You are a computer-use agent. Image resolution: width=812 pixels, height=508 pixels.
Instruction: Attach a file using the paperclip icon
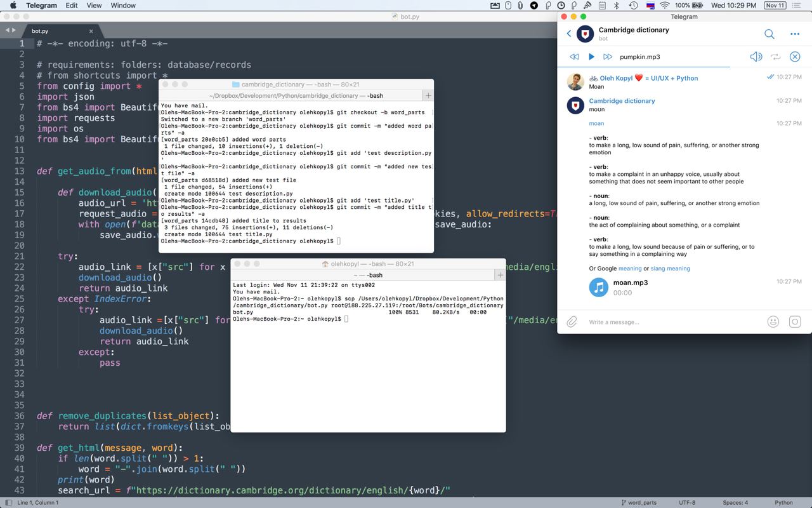572,322
